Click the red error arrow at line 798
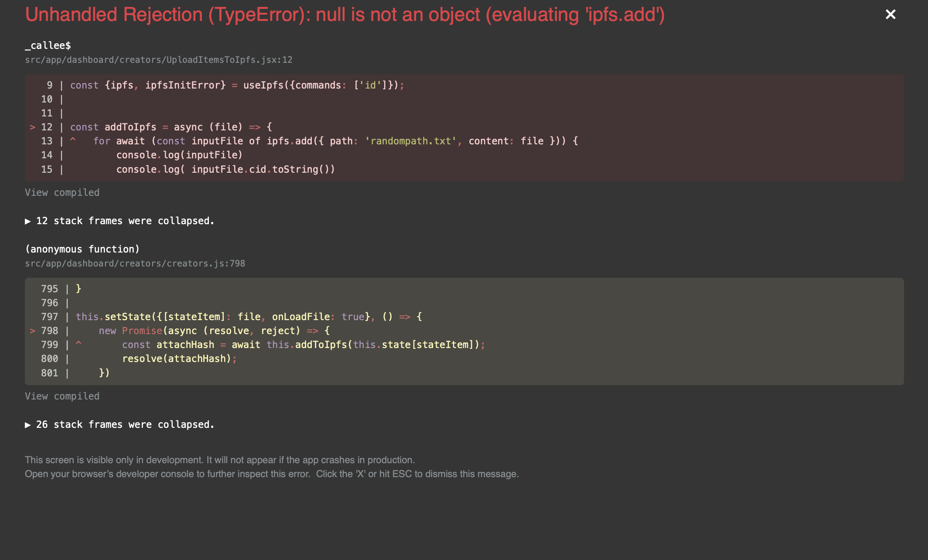The image size is (928, 560). (x=32, y=331)
